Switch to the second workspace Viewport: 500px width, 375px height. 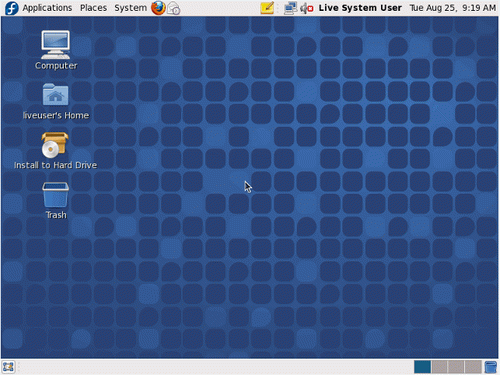point(439,367)
